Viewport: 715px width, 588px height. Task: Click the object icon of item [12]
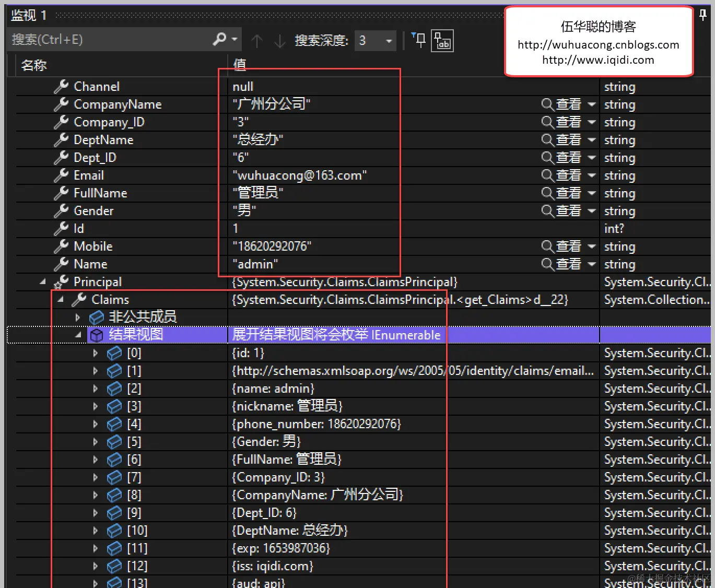(x=114, y=567)
